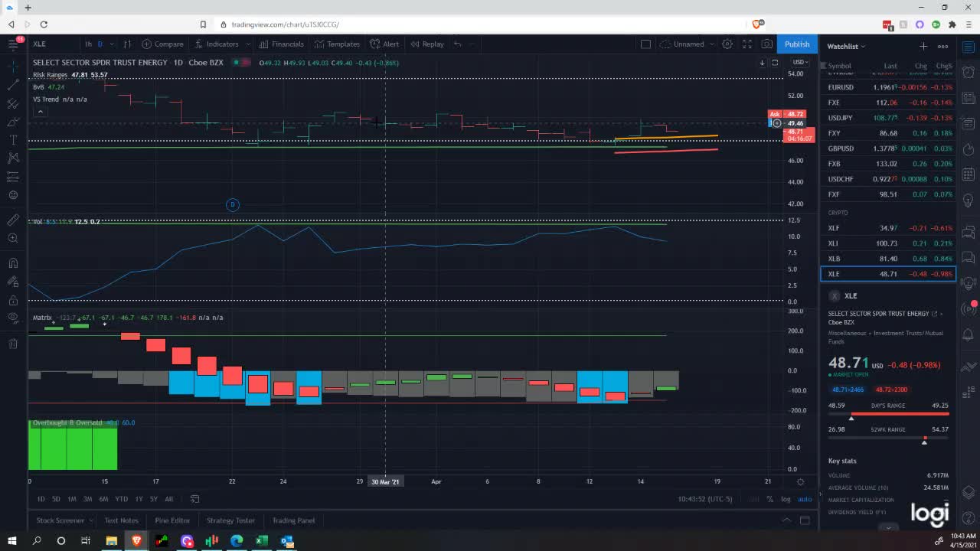Viewport: 980px width, 551px height.
Task: Open go-to-date calendar icon
Action: tap(194, 499)
